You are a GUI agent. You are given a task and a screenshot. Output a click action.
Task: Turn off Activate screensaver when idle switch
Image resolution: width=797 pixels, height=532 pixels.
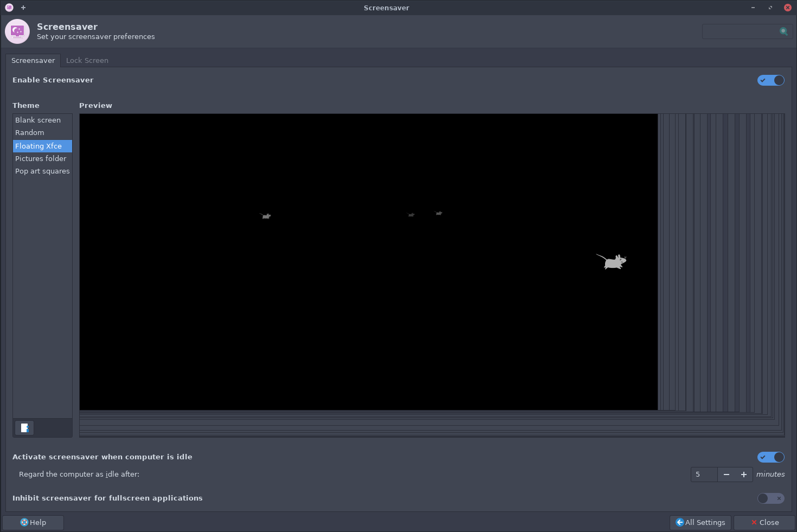[770, 457]
